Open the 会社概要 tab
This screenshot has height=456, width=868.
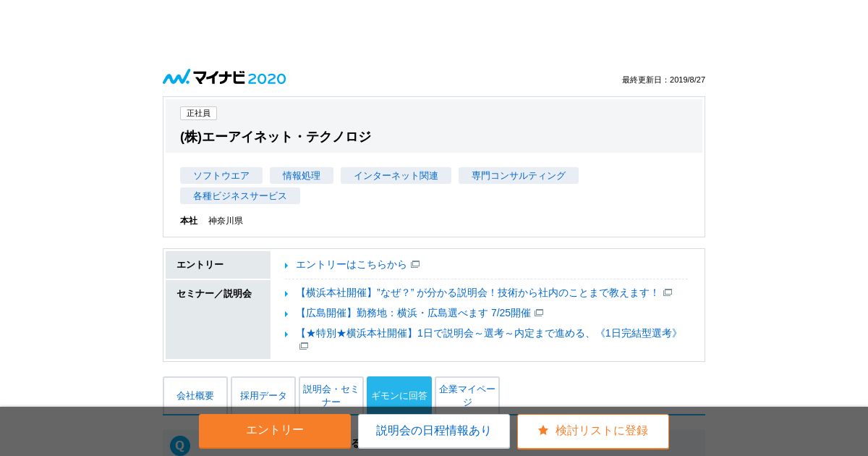(195, 395)
